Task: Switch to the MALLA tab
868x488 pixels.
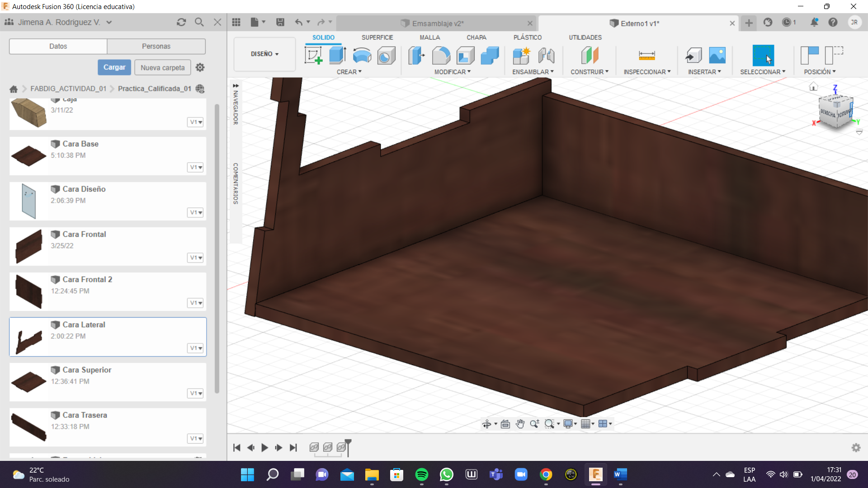Action: [x=429, y=38]
